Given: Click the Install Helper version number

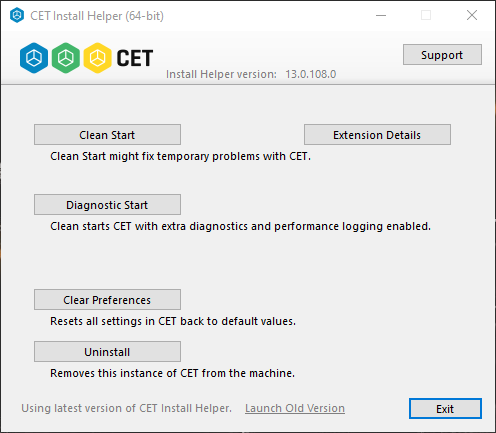Looking at the screenshot, I should point(311,74).
